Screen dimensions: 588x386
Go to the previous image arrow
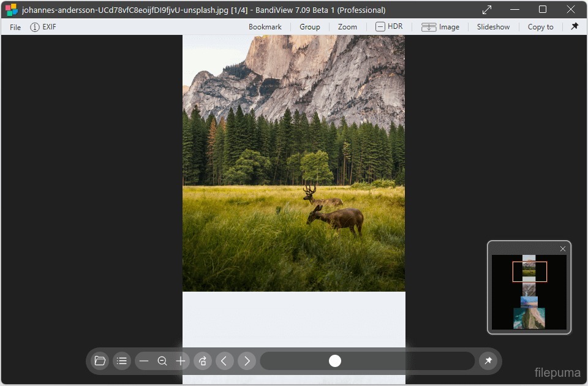point(224,361)
